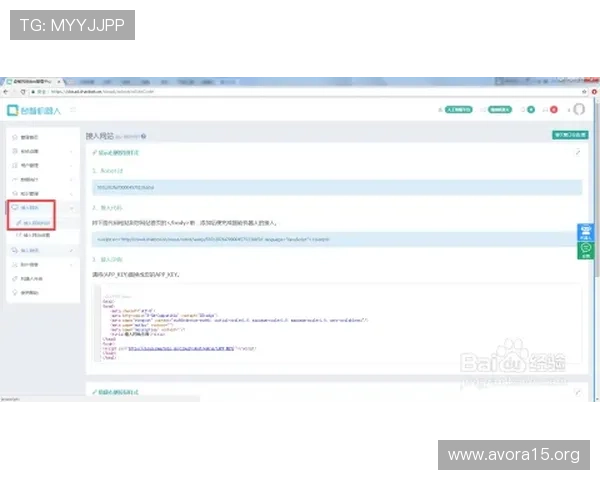
Task: Click the second green pill badge in the header
Action: 499,110
